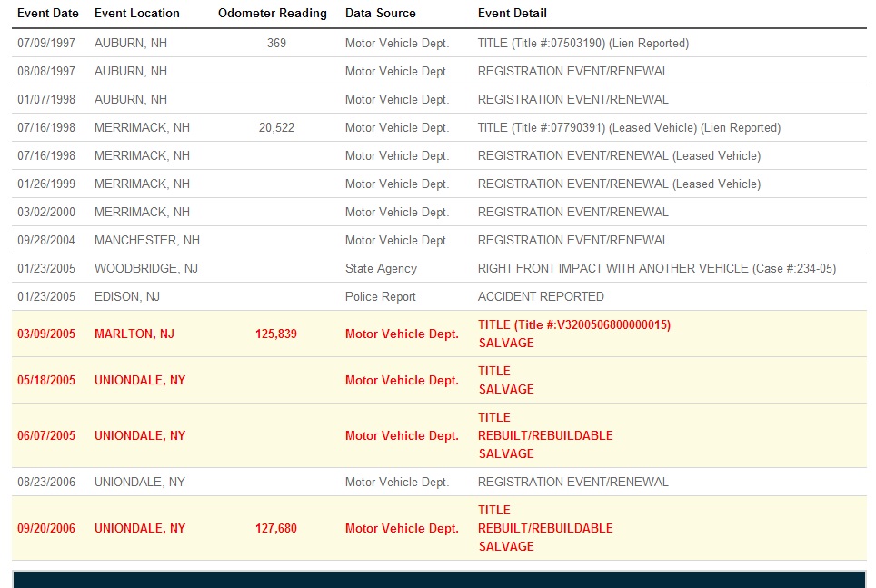876x588 pixels.
Task: Click the odometer reading 20,522
Action: tap(276, 128)
